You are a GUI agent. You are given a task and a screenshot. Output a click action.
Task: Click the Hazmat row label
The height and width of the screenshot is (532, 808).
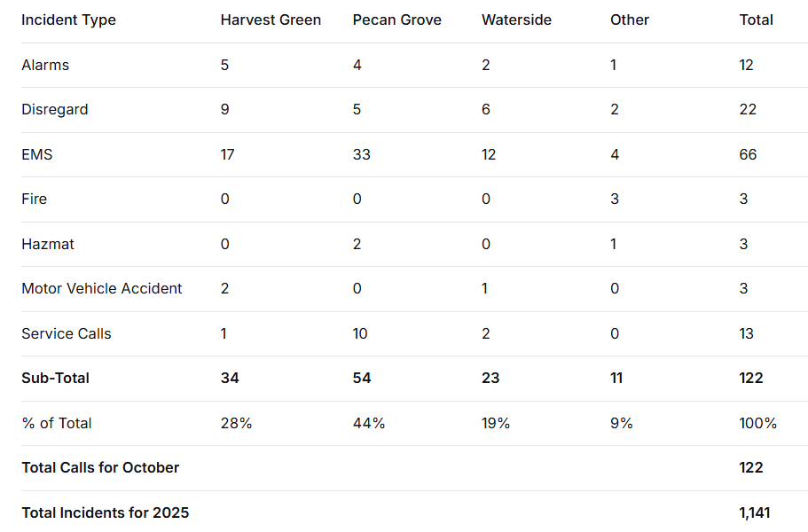[x=48, y=244]
